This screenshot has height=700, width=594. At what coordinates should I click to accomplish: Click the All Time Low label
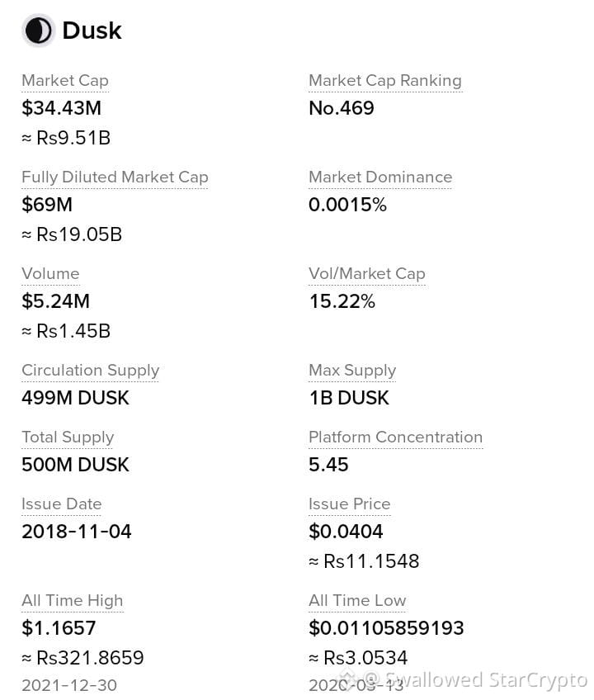click(x=357, y=601)
